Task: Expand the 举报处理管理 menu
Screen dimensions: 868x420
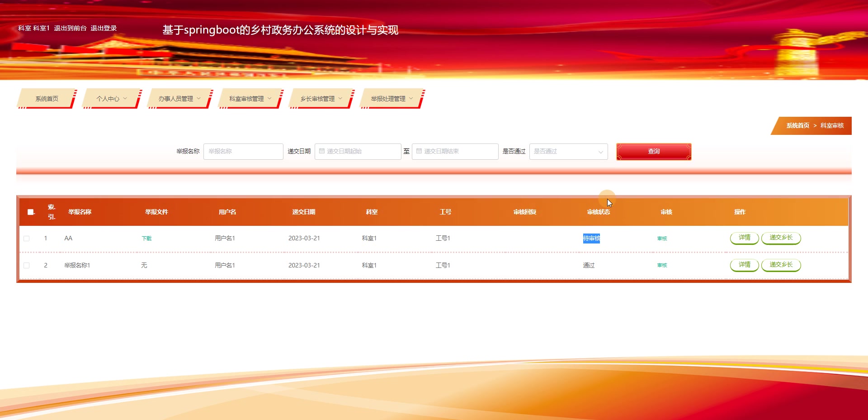Action: tap(392, 99)
